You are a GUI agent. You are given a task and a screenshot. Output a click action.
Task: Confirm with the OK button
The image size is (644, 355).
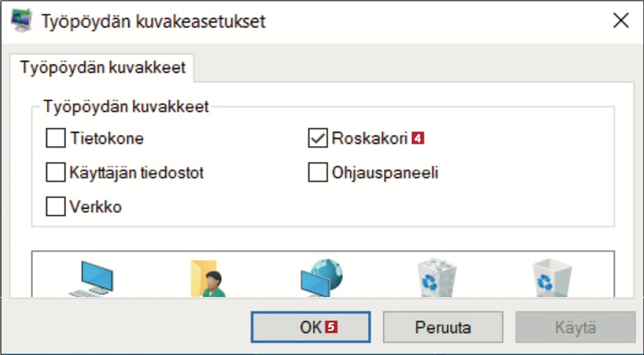(310, 327)
